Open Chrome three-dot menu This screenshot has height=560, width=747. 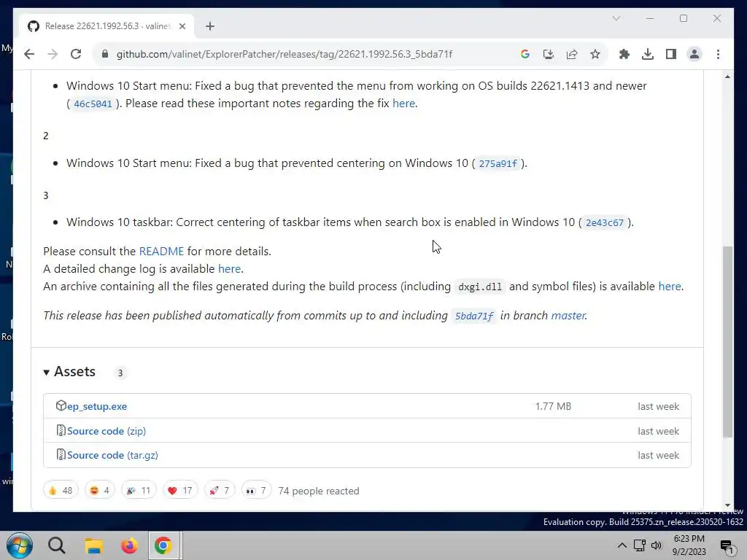(x=718, y=54)
